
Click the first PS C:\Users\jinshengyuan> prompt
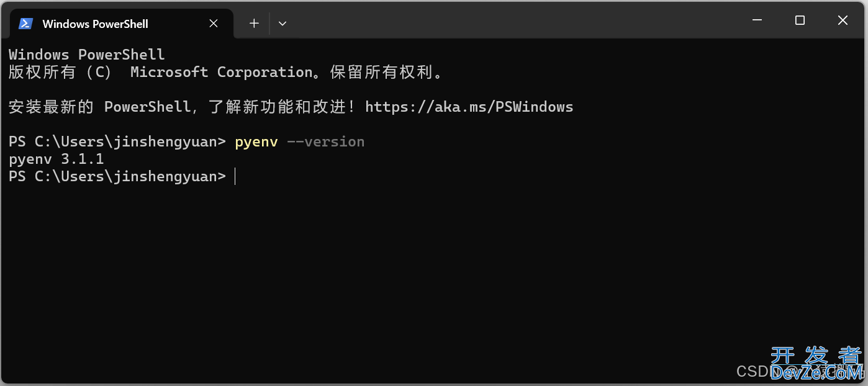pyautogui.click(x=117, y=142)
